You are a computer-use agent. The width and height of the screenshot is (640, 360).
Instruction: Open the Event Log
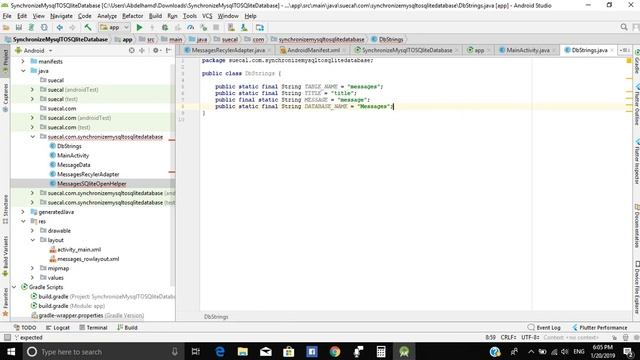coord(544,328)
